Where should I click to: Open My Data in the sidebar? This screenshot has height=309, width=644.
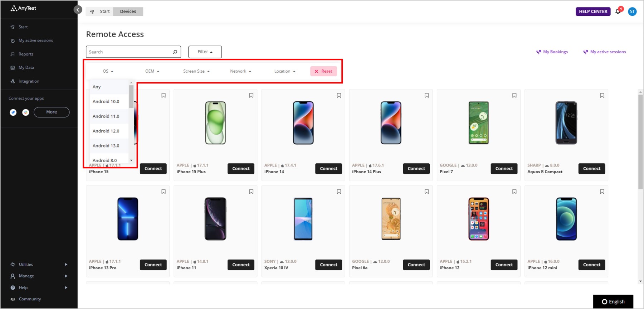pyautogui.click(x=26, y=68)
